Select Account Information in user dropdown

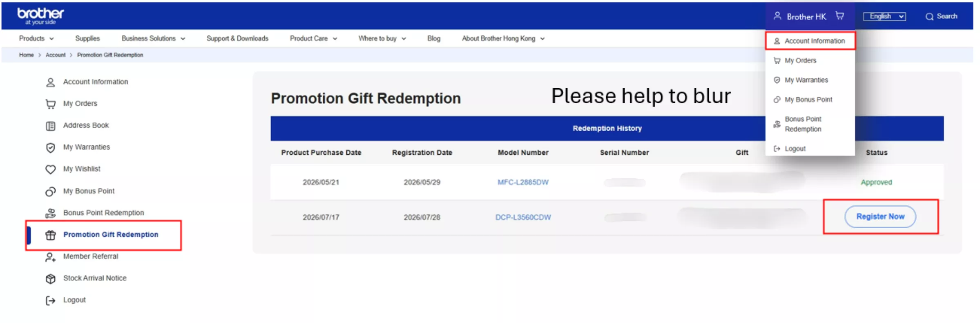click(810, 41)
